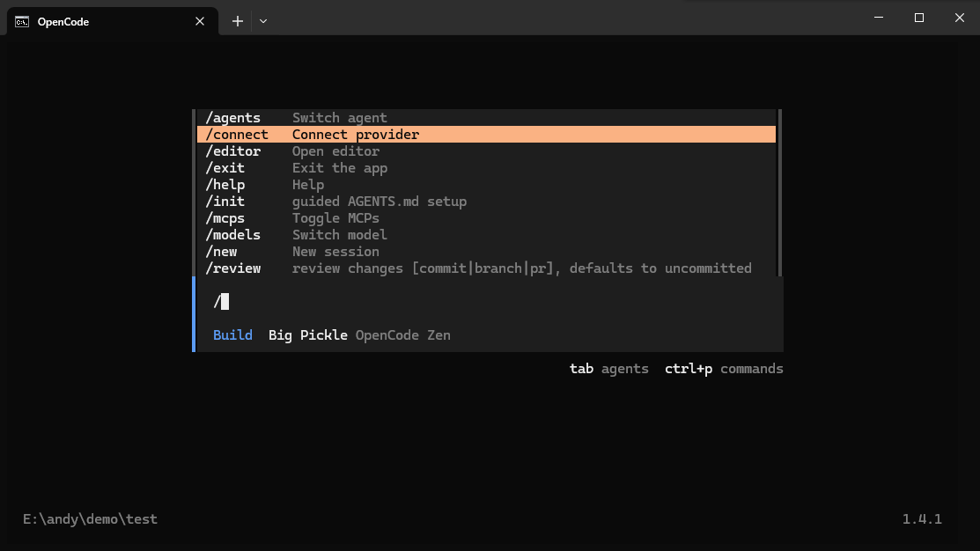Click the Big Pickle model name

[307, 335]
